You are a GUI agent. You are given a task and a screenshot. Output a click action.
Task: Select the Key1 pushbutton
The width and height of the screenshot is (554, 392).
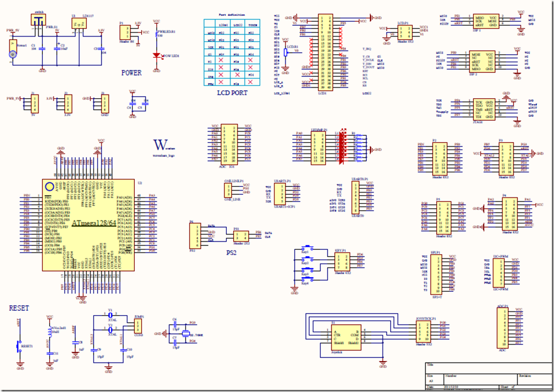point(307,247)
